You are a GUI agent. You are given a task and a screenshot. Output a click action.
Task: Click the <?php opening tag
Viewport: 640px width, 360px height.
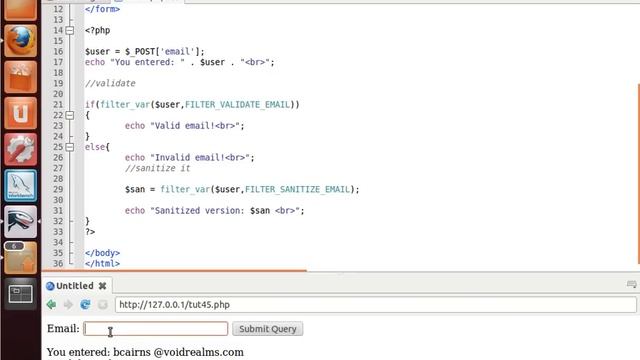(x=98, y=30)
